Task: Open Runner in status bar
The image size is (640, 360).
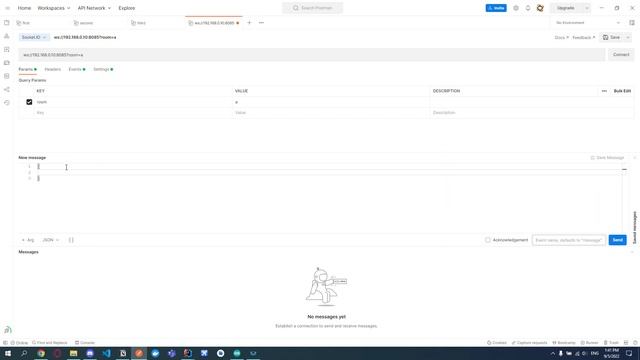Action: [589, 343]
